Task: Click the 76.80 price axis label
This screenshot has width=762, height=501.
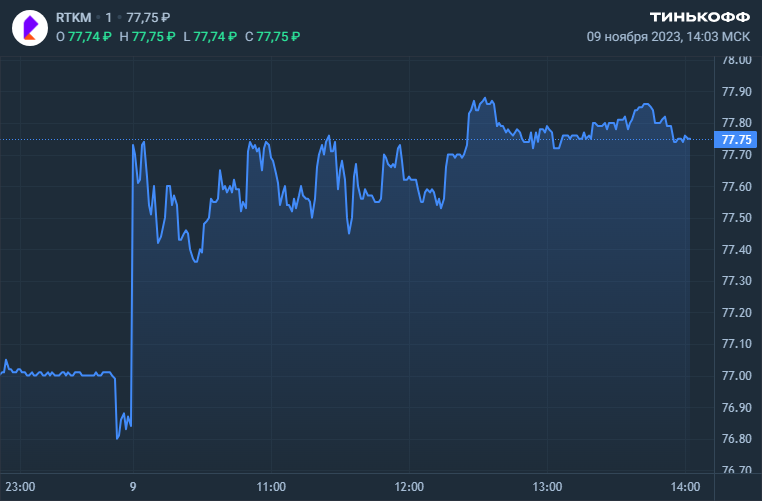Action: [737, 439]
